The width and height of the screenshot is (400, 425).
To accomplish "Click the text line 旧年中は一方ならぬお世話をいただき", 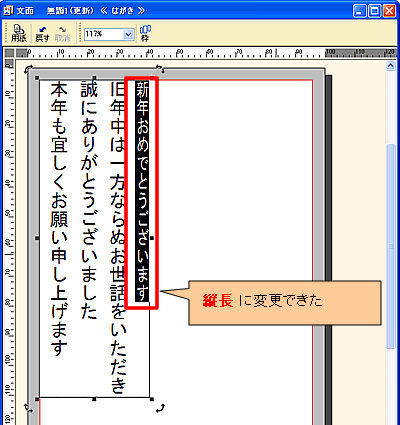I will [x=118, y=238].
